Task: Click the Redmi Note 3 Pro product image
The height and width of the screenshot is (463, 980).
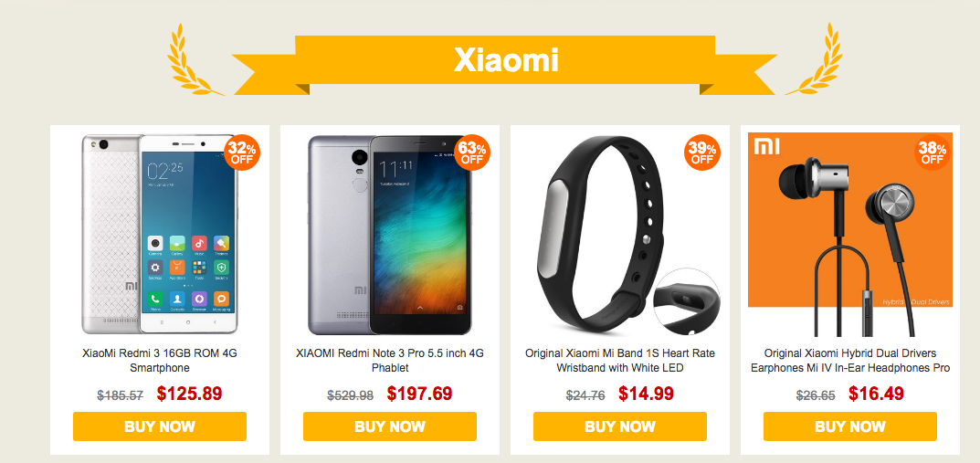Action: point(390,235)
